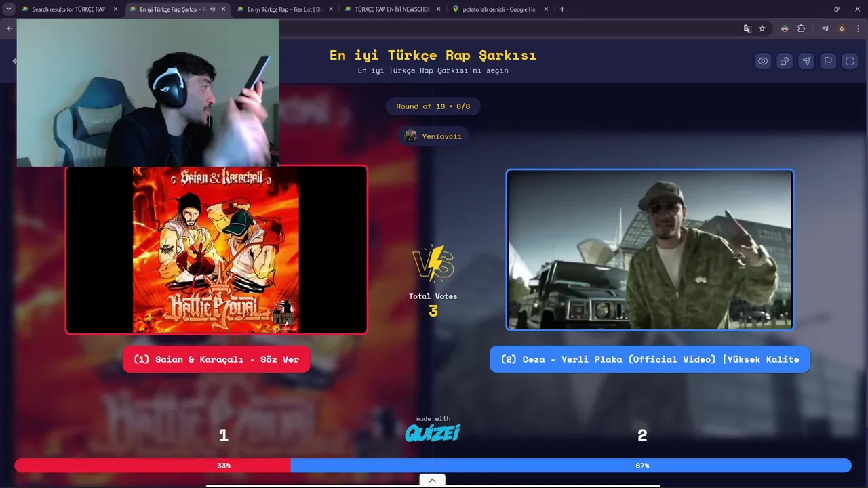The width and height of the screenshot is (868, 488).
Task: Report the quiz using flag icon
Action: point(828,61)
